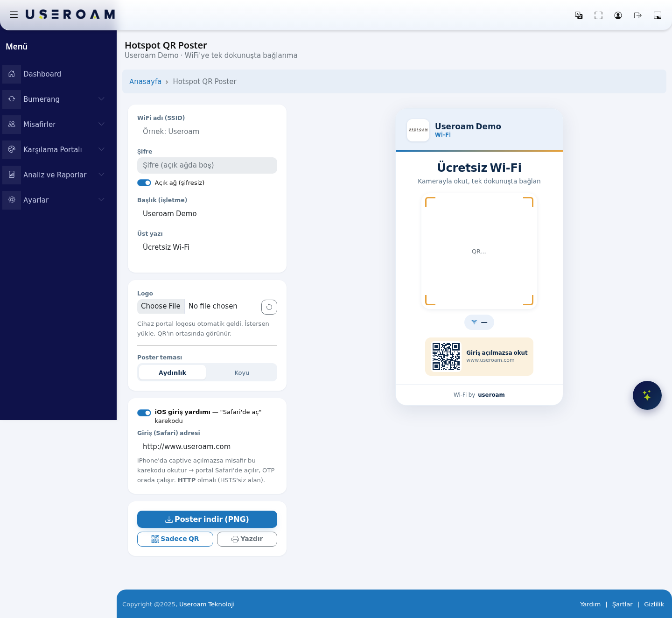Click the "Ücretsiz Wi-Fi" poster heading
Screen dimensions: 672x618
(479, 168)
